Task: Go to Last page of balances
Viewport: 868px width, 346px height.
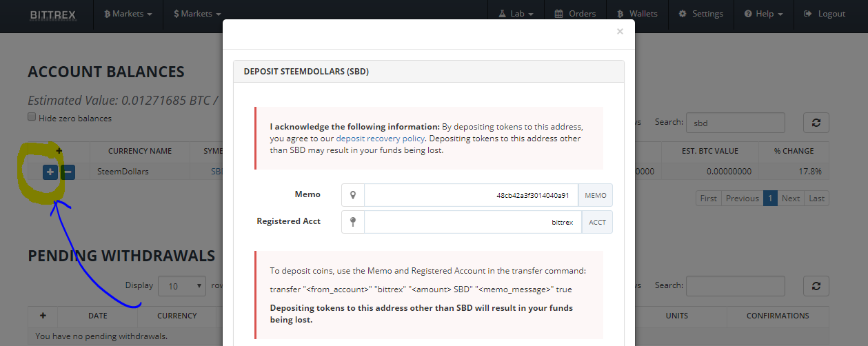Action: [x=816, y=199]
